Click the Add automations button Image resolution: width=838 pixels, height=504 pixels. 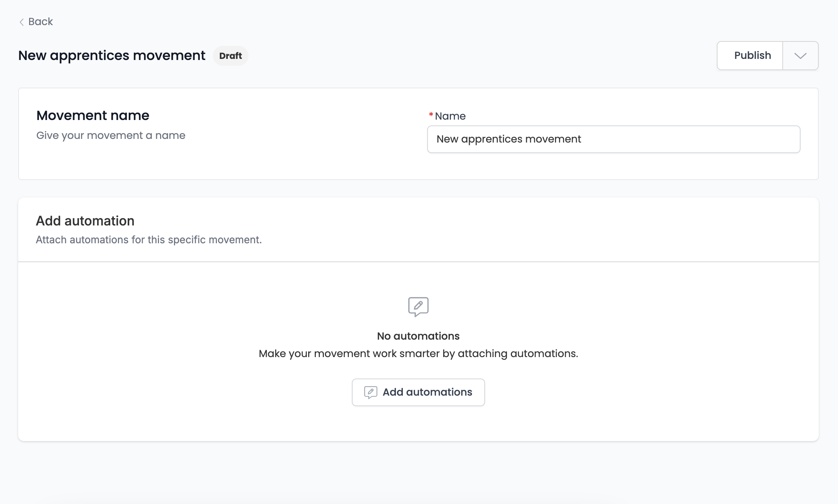[x=418, y=392]
